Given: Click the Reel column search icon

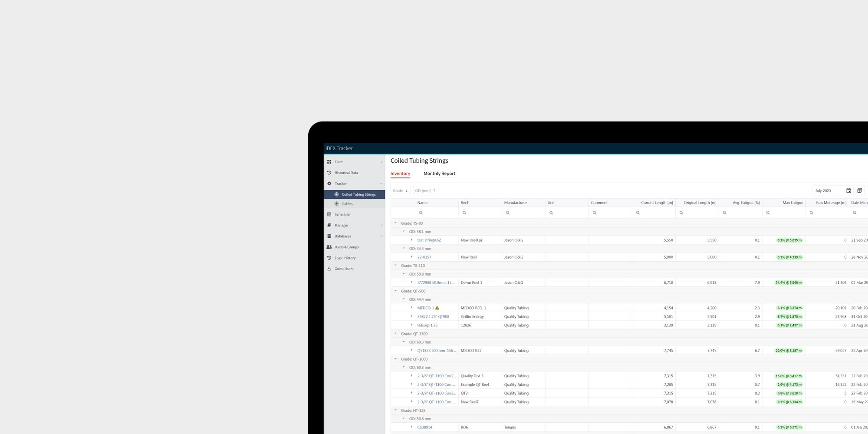Looking at the screenshot, I should pyautogui.click(x=464, y=213).
